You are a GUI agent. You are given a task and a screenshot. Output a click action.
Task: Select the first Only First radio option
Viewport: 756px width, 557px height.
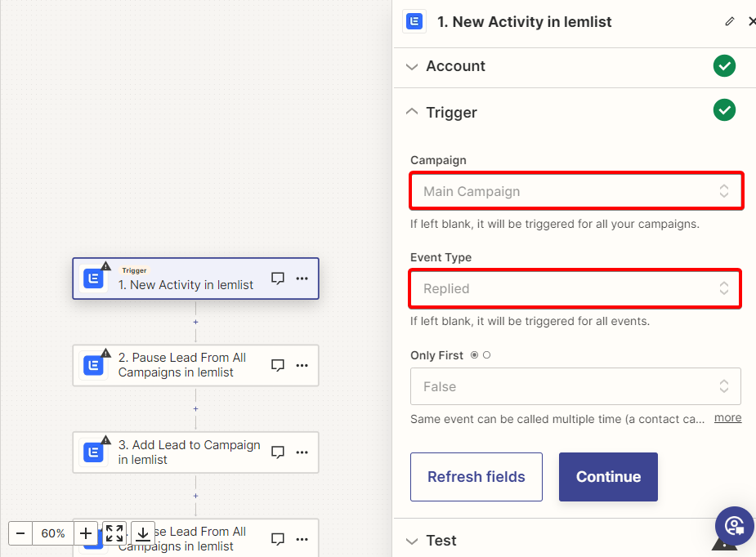pos(474,355)
